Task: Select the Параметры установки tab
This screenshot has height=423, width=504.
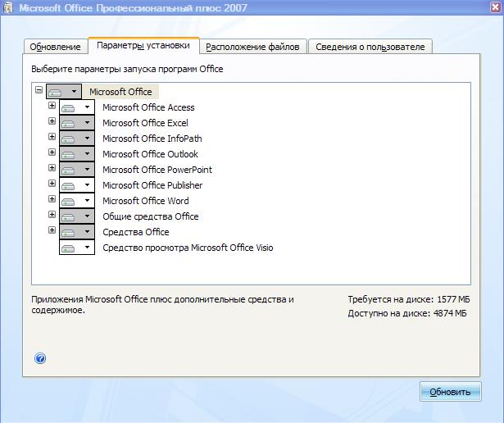Action: [143, 46]
